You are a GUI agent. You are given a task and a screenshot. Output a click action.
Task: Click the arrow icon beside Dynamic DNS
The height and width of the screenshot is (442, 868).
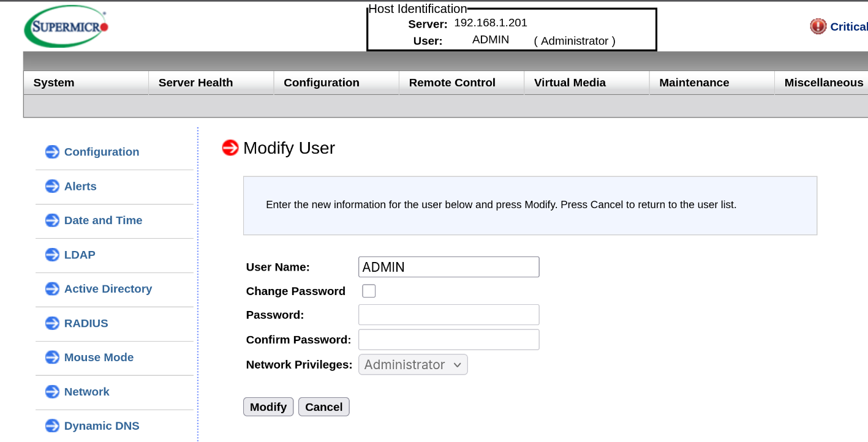tap(53, 426)
